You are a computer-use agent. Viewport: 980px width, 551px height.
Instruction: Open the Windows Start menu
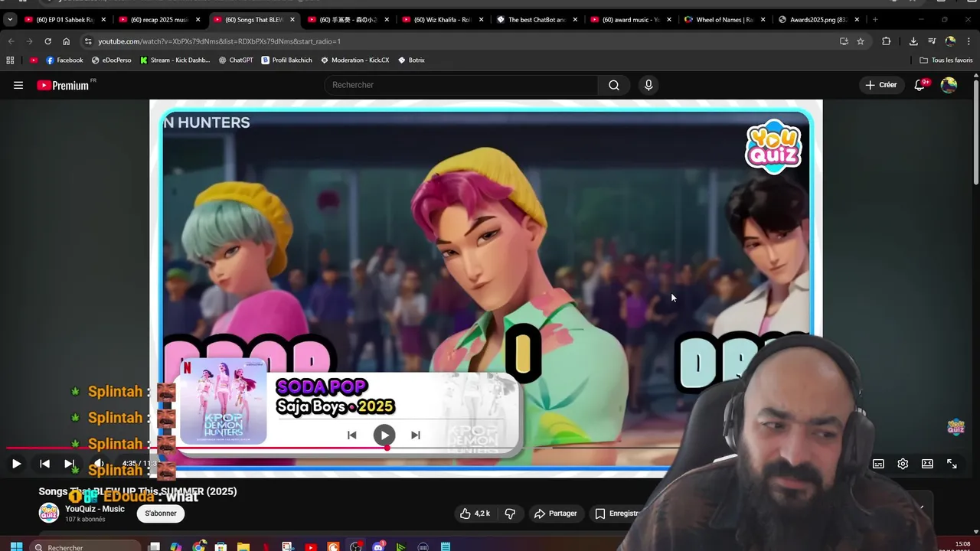(x=16, y=547)
